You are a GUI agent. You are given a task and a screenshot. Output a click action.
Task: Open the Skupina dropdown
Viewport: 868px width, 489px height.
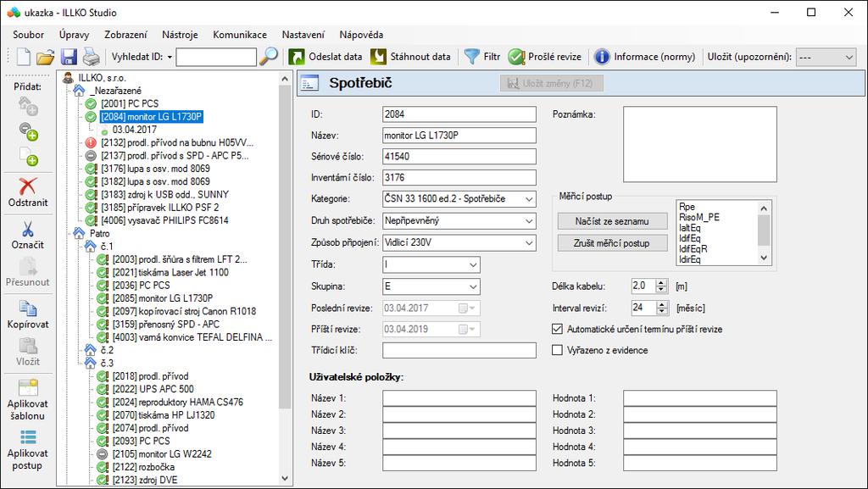coord(473,286)
